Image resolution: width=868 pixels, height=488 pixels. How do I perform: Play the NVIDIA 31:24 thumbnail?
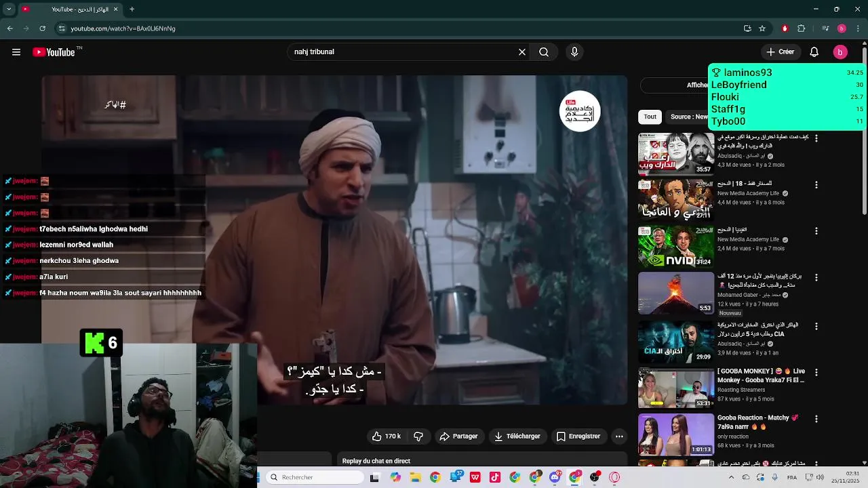[x=676, y=247]
